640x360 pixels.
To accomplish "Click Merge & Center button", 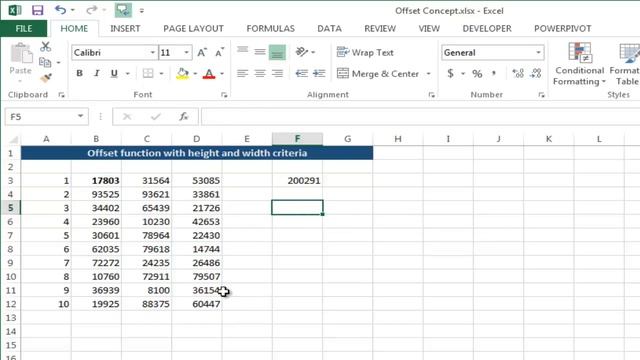I will tap(378, 74).
